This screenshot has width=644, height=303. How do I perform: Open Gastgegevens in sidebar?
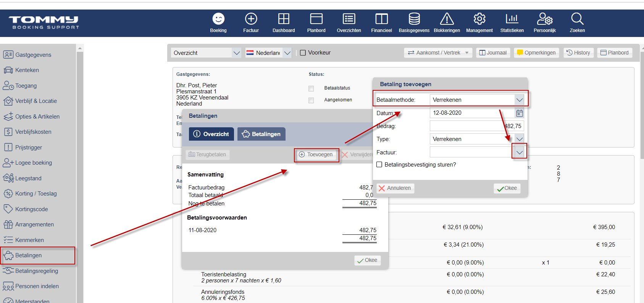[33, 55]
